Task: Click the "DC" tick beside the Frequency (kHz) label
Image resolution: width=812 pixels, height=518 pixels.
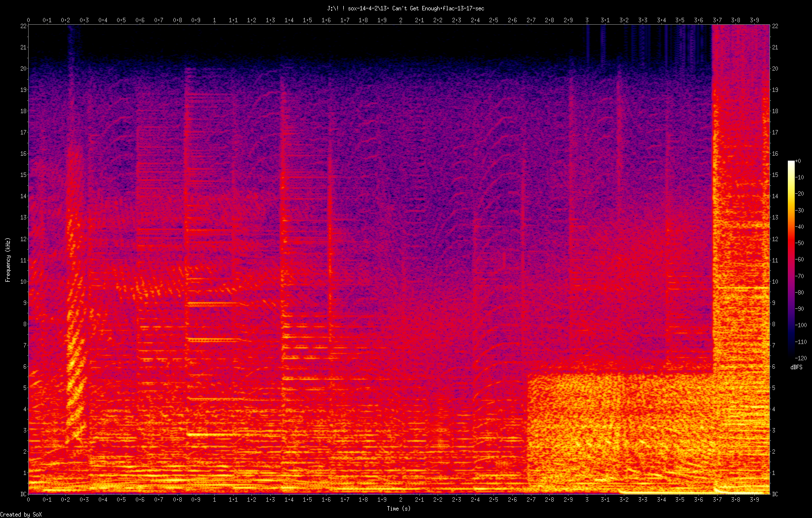Action: click(23, 494)
